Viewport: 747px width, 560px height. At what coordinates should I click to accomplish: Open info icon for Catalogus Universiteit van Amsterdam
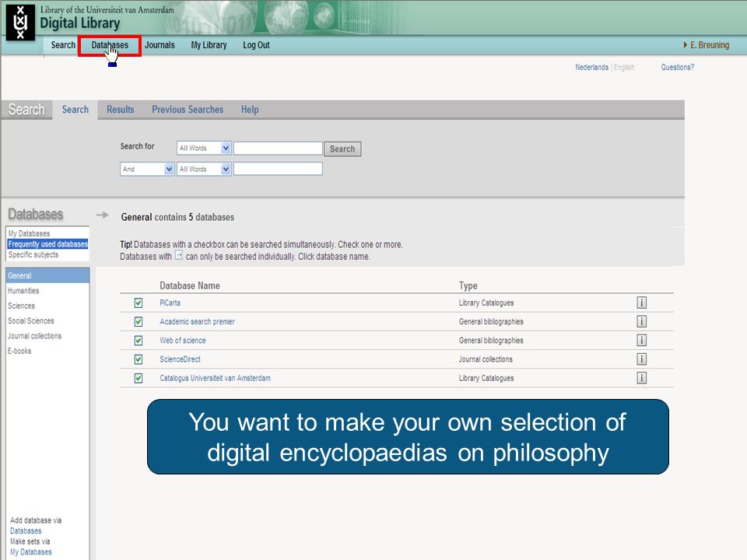pyautogui.click(x=641, y=378)
